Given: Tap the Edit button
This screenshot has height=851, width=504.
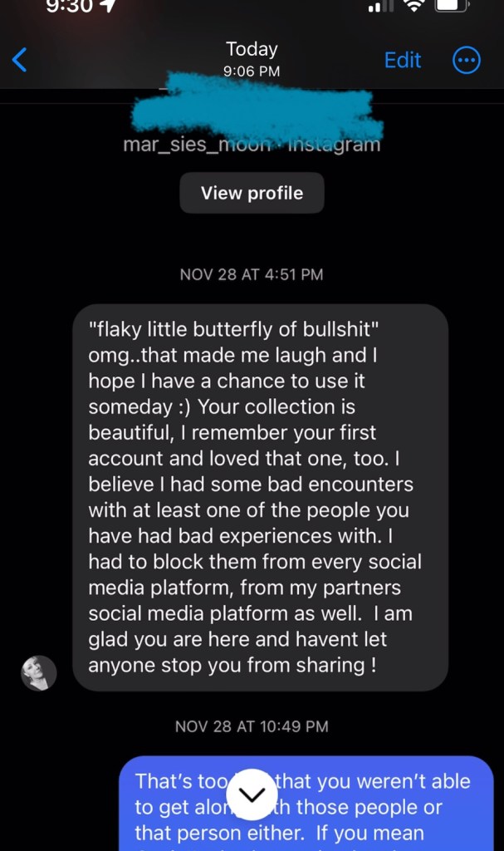Looking at the screenshot, I should [403, 60].
